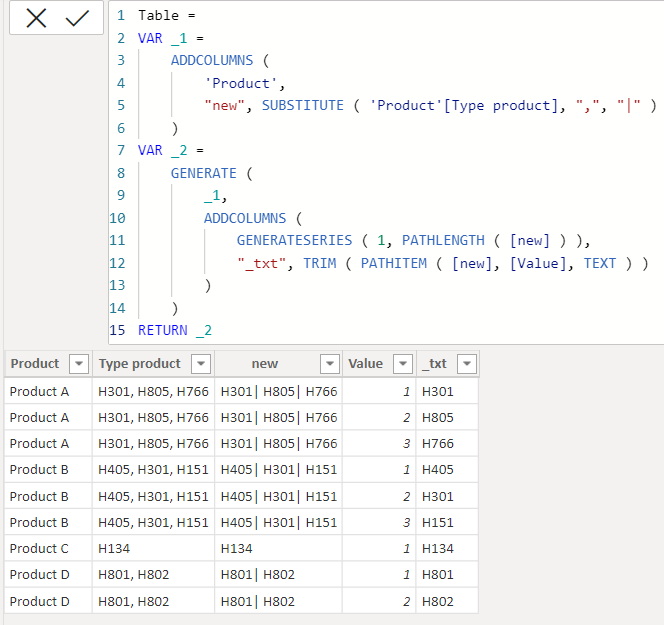Select 'H405, H301, H151' cell in H405 row
The width and height of the screenshot is (664, 625).
click(x=153, y=470)
